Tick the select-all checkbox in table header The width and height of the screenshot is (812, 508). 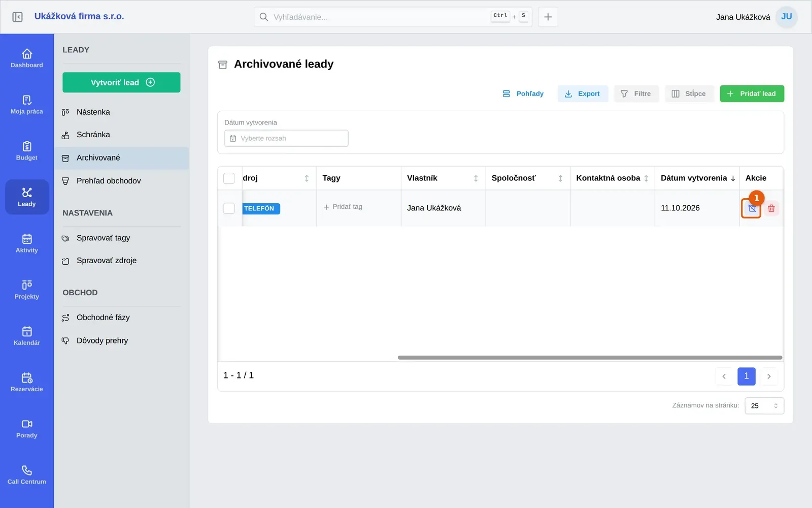229,178
